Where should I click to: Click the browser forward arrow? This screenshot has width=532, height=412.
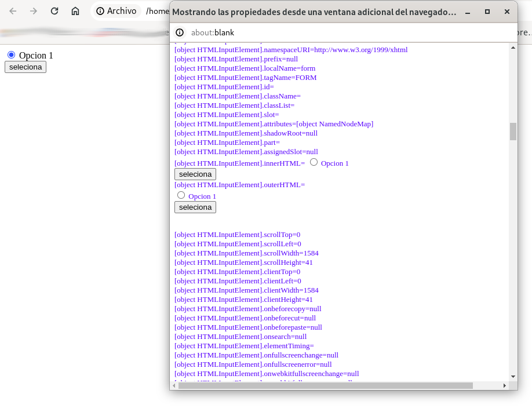point(34,11)
